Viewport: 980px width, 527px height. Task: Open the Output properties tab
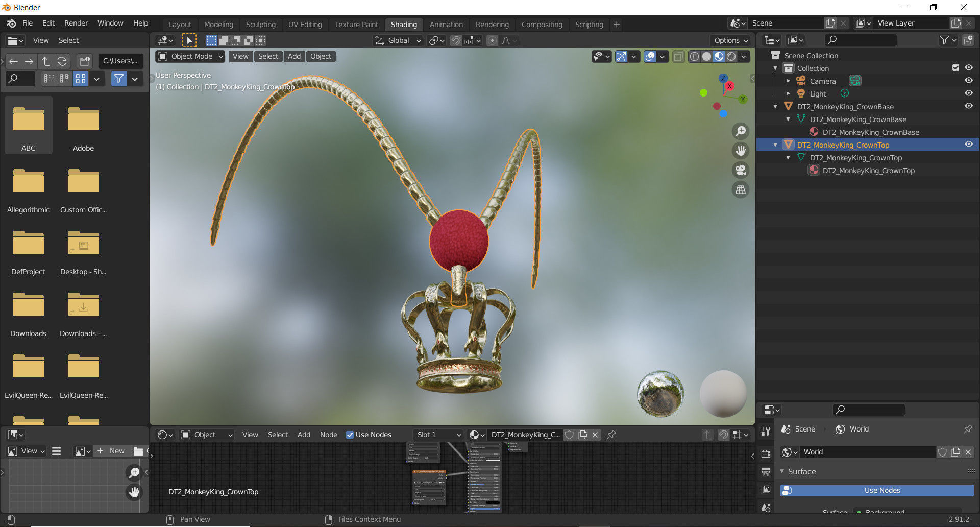tap(766, 472)
